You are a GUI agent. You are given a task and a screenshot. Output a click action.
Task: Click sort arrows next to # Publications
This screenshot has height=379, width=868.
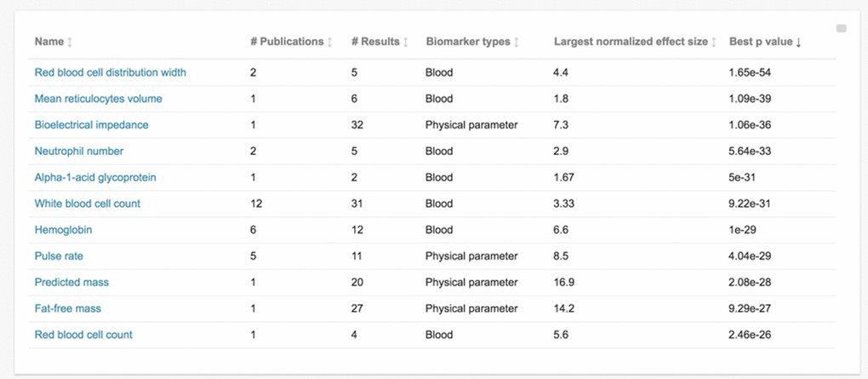(x=329, y=43)
